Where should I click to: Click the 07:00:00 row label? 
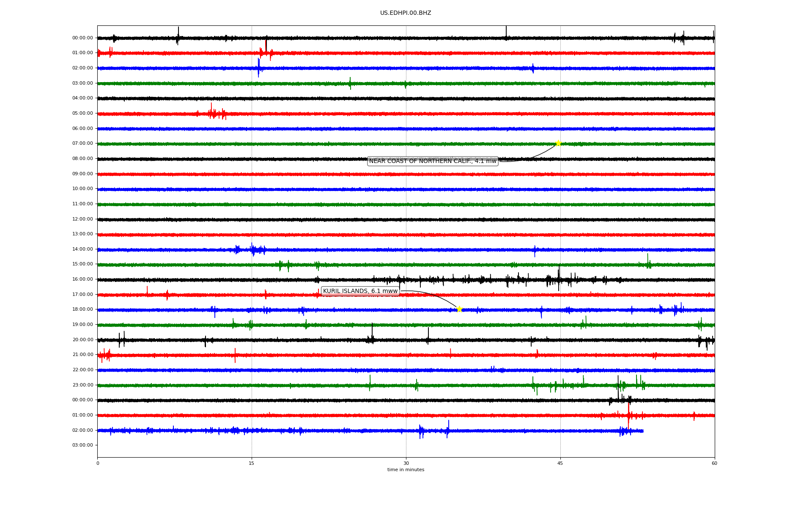click(x=82, y=143)
